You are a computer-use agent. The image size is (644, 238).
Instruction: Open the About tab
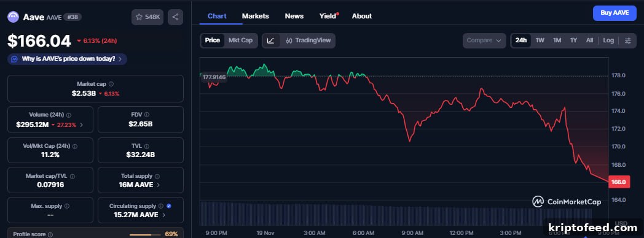[x=362, y=16]
